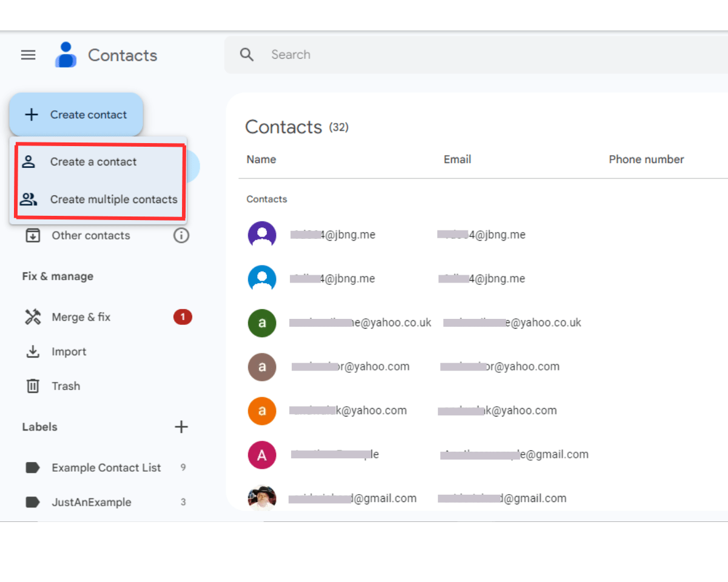Open Trash in sidebar
This screenshot has width=728, height=582.
66,386
